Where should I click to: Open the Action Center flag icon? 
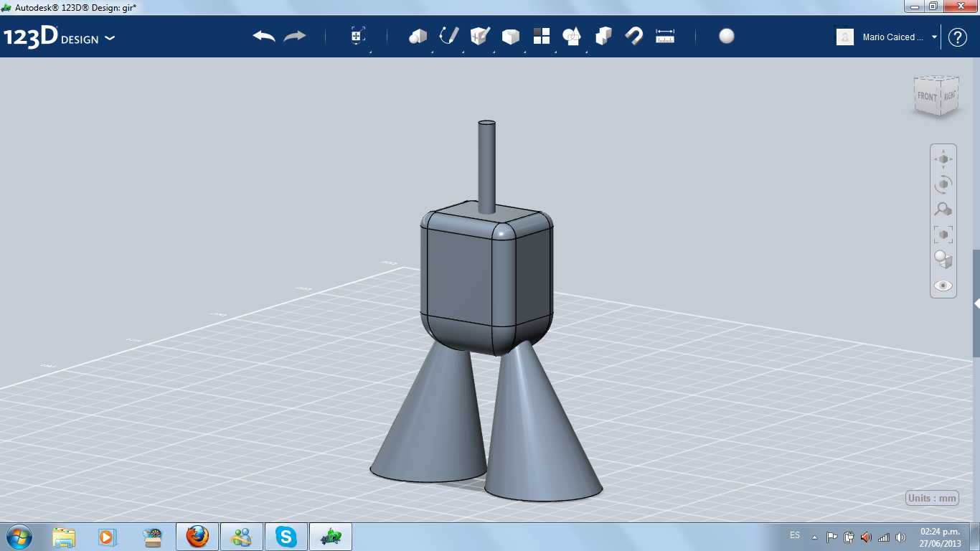click(832, 537)
